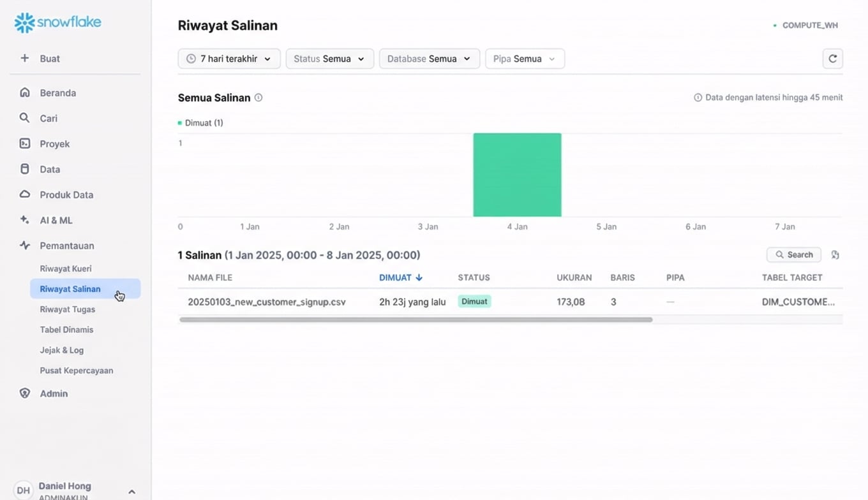Open the Search box above the table
868x500 pixels.
[793, 254]
